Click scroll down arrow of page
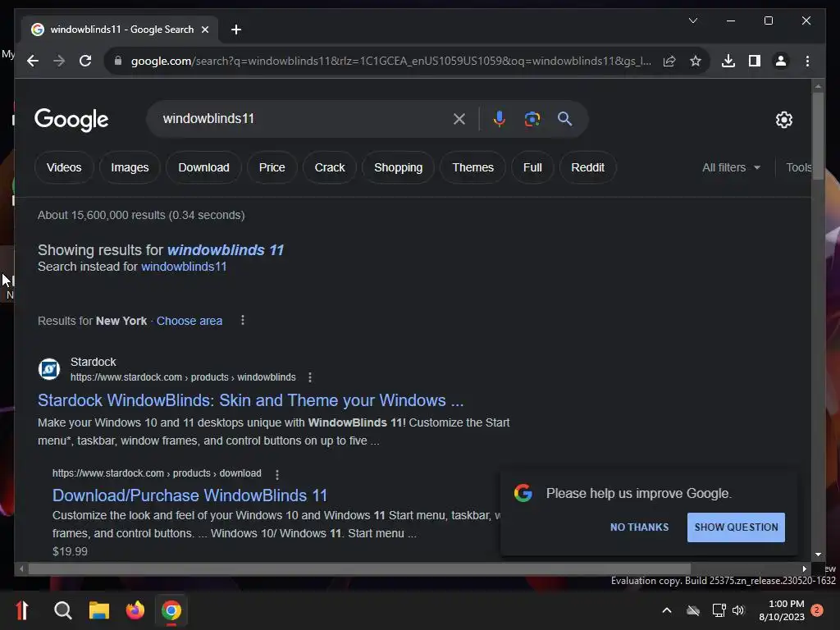This screenshot has width=840, height=630. 818,555
